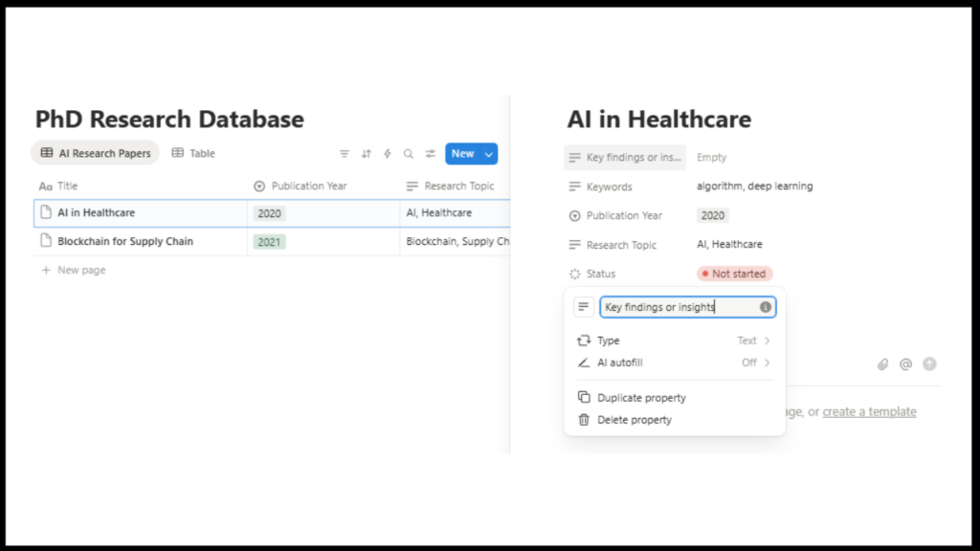Expand the AI autofill Off option

[x=675, y=363]
